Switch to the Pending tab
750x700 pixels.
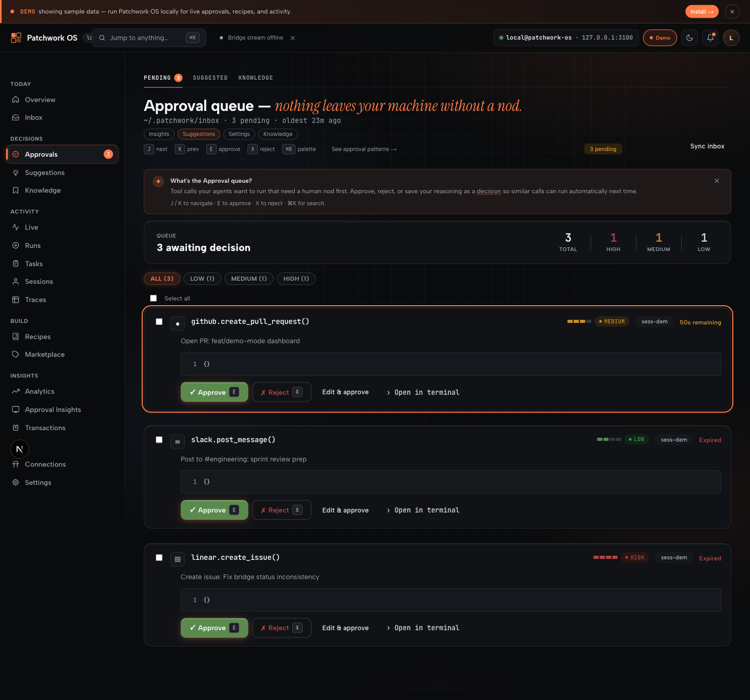tap(163, 78)
